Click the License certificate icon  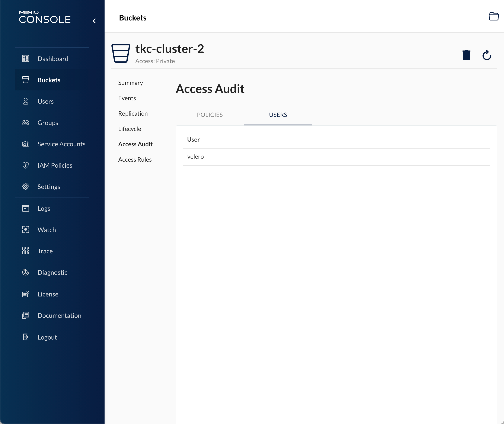click(x=25, y=294)
